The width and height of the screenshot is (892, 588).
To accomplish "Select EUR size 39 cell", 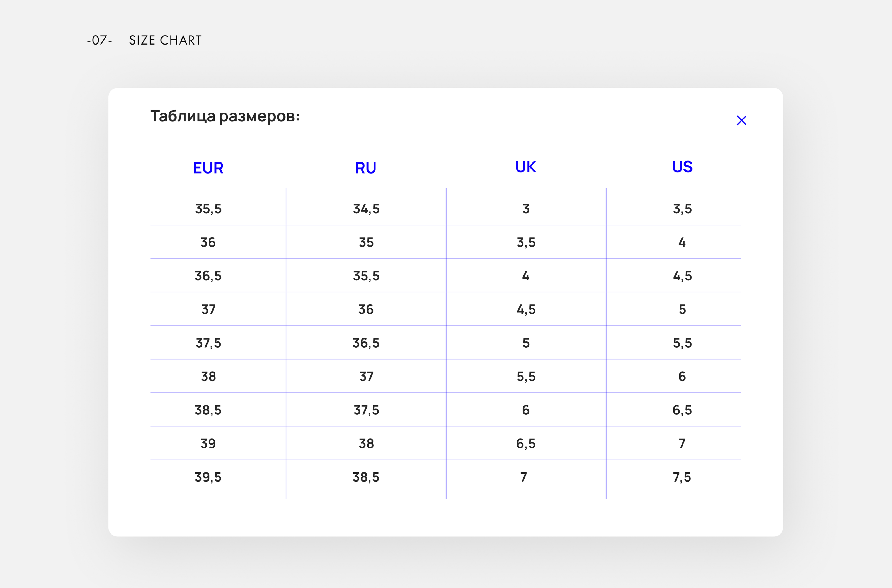I will point(208,444).
